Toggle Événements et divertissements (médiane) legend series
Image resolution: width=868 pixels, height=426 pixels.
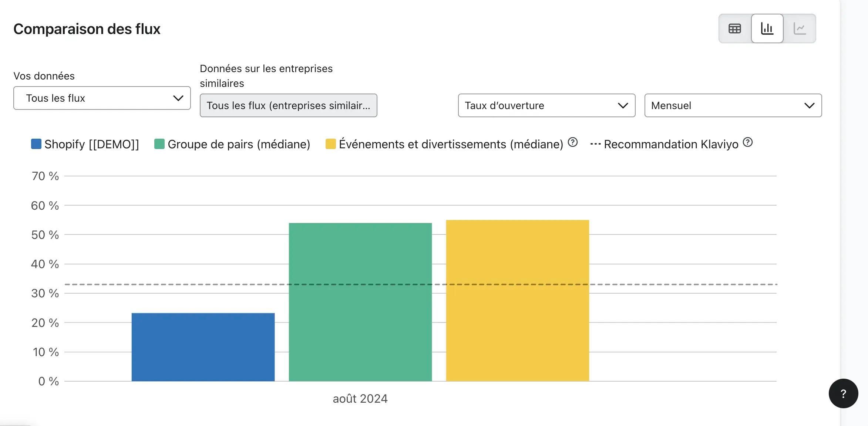point(444,144)
